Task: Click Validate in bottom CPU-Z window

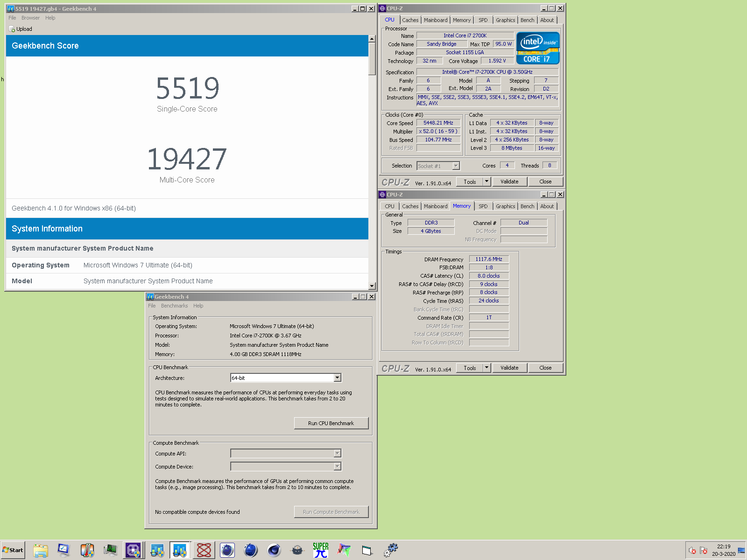Action: [x=509, y=368]
